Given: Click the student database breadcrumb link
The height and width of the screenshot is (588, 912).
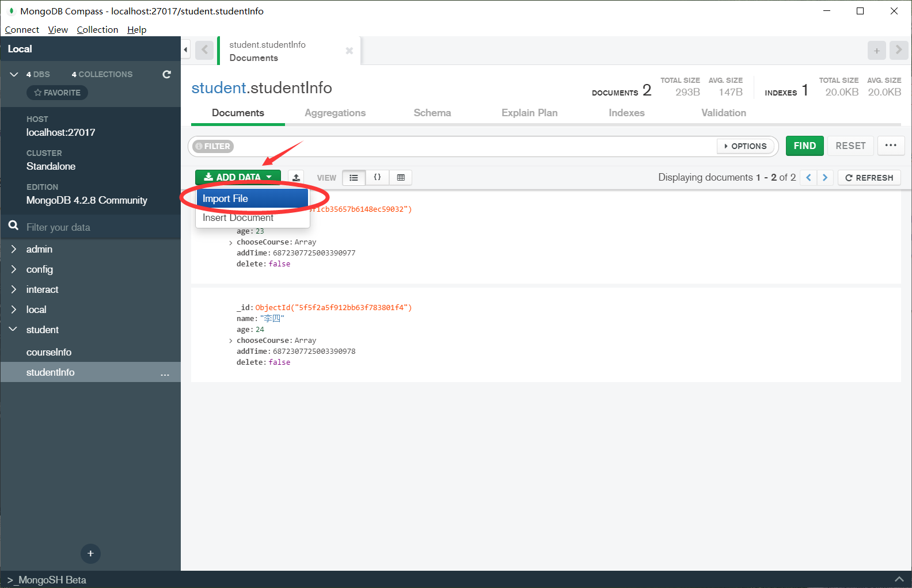Looking at the screenshot, I should coord(219,87).
